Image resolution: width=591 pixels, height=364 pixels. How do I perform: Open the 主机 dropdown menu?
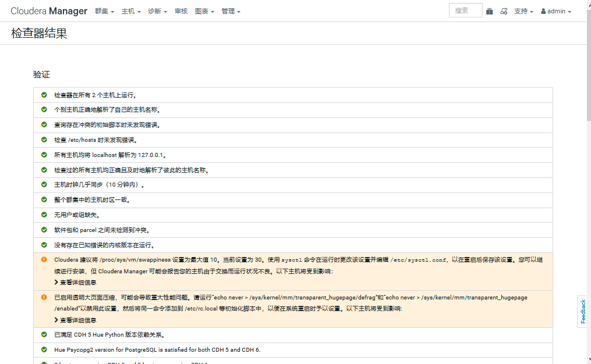click(x=130, y=11)
